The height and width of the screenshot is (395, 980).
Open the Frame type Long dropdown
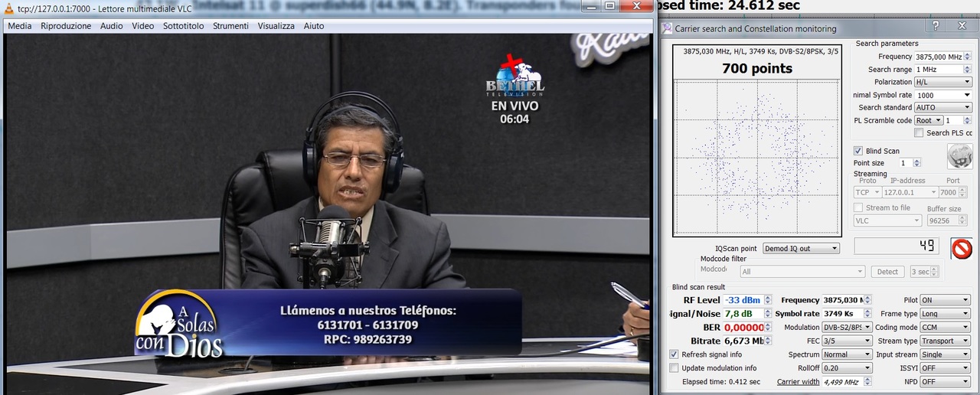945,314
